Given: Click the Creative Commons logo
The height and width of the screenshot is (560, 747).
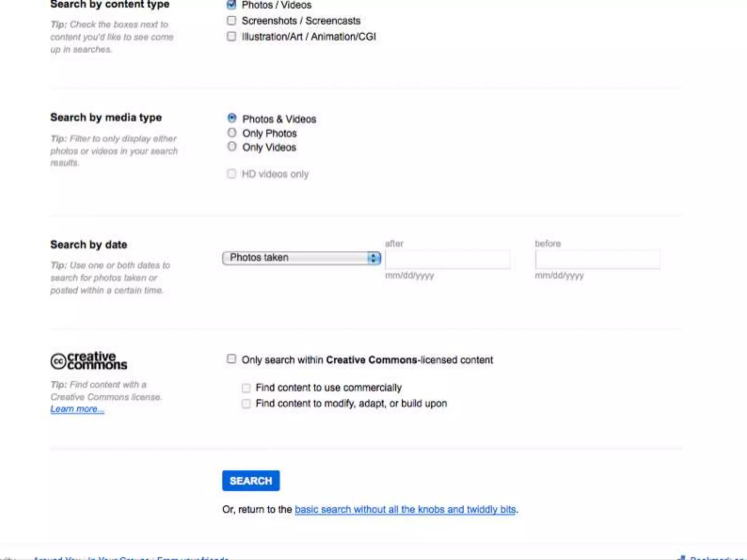Looking at the screenshot, I should [x=89, y=361].
